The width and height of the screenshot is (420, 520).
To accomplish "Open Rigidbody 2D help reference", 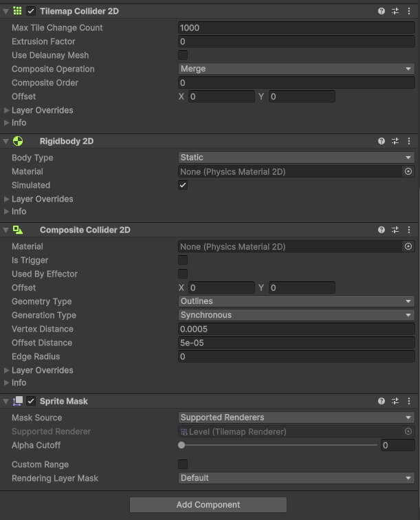I will [x=382, y=141].
